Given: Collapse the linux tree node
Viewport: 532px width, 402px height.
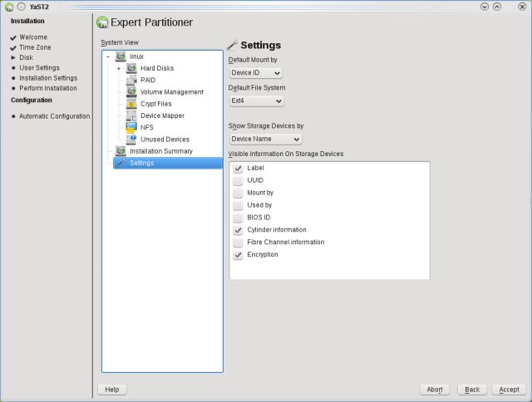Looking at the screenshot, I should 108,56.
